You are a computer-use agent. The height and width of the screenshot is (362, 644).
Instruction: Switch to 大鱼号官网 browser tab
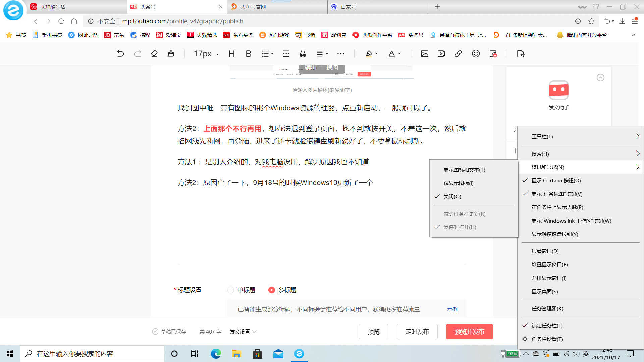point(277,7)
